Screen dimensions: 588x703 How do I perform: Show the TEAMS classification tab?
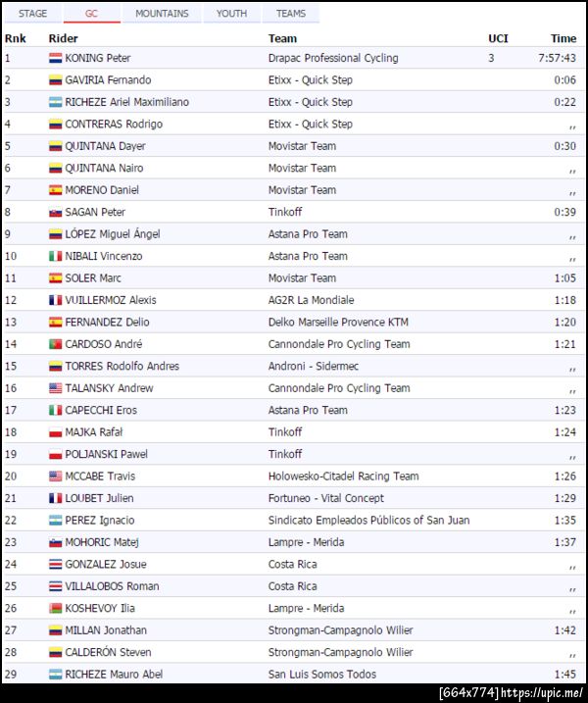(x=291, y=14)
